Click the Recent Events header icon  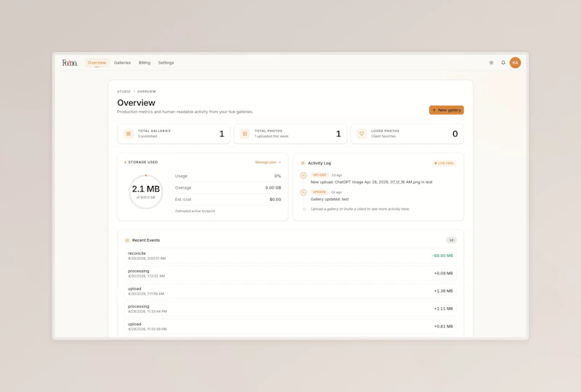pyautogui.click(x=127, y=240)
